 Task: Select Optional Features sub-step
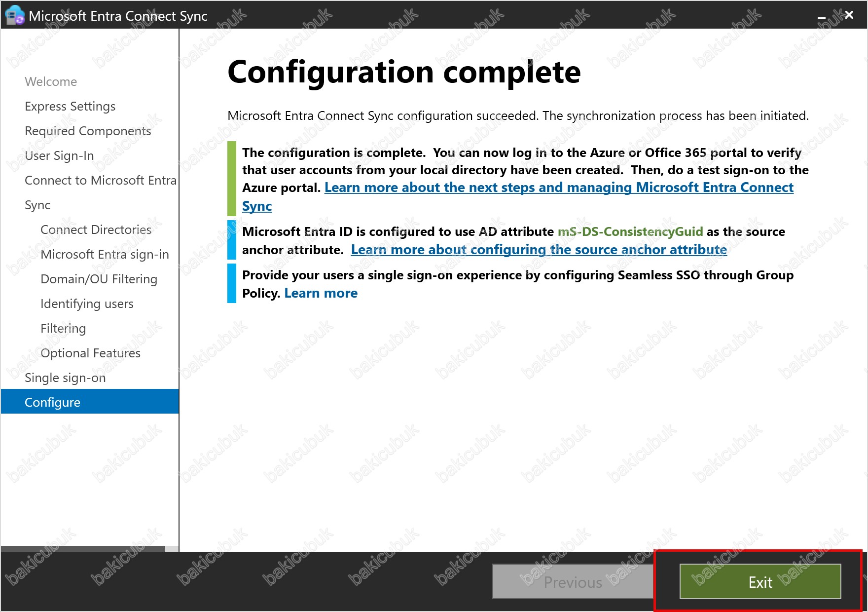pyautogui.click(x=90, y=353)
